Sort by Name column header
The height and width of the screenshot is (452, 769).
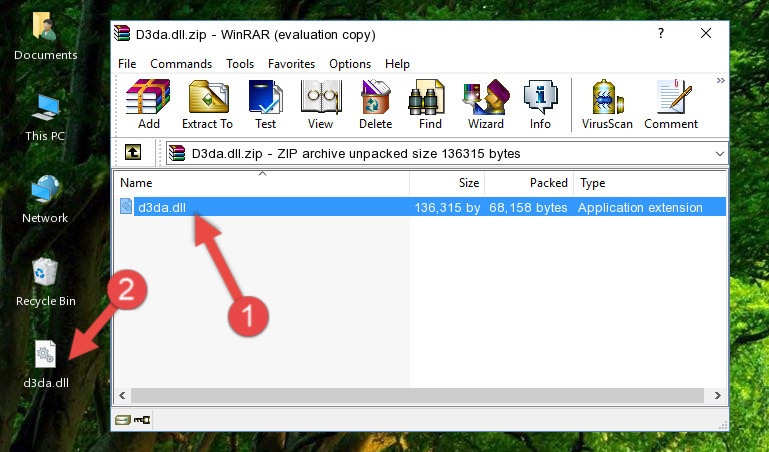[x=262, y=183]
